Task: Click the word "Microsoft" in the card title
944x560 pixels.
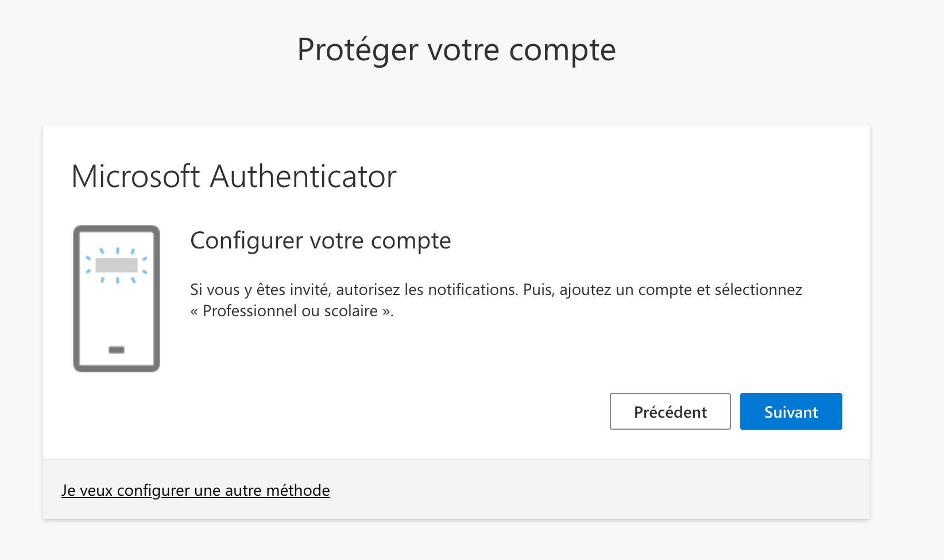Action: coord(136,176)
